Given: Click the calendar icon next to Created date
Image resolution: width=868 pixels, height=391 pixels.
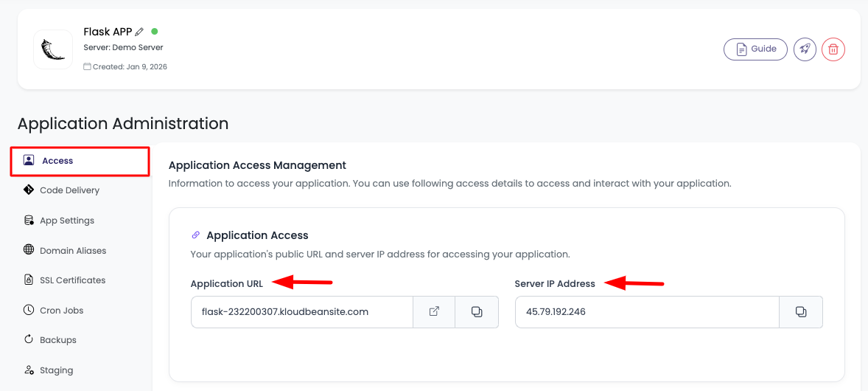Looking at the screenshot, I should (88, 66).
